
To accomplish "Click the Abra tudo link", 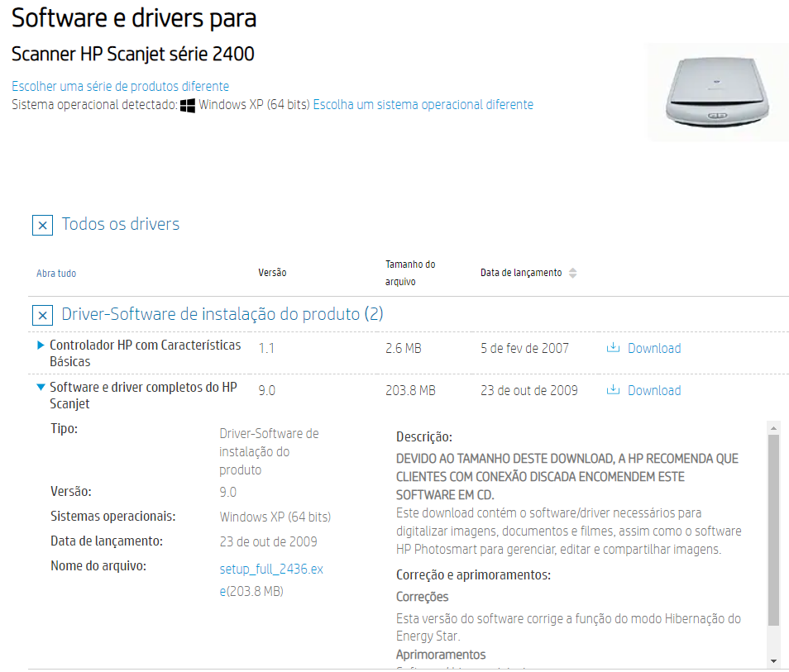I will click(x=56, y=273).
